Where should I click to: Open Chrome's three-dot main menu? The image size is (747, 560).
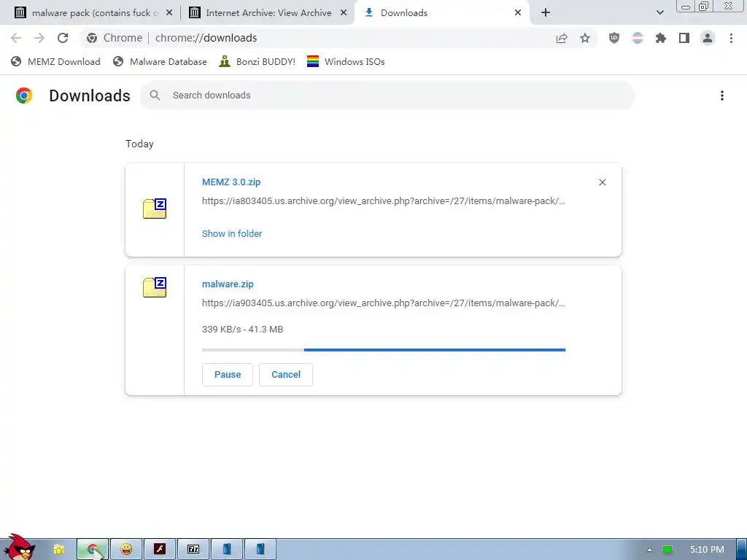731,38
